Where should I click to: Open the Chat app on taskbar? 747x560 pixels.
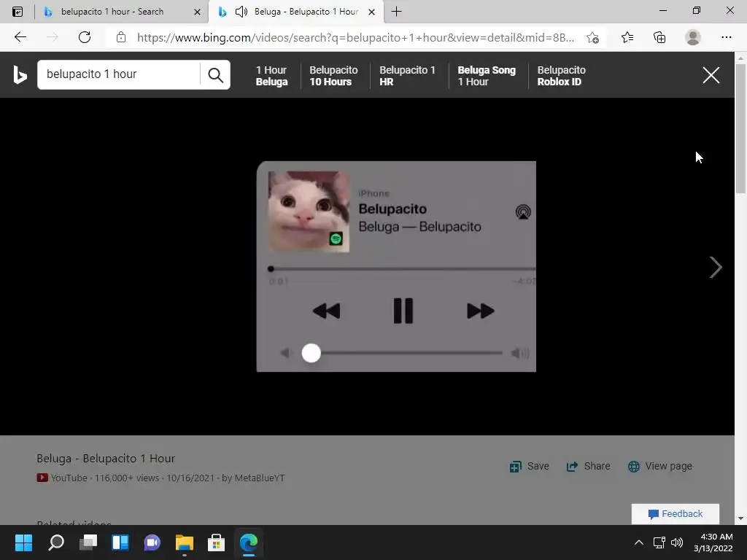(x=152, y=542)
